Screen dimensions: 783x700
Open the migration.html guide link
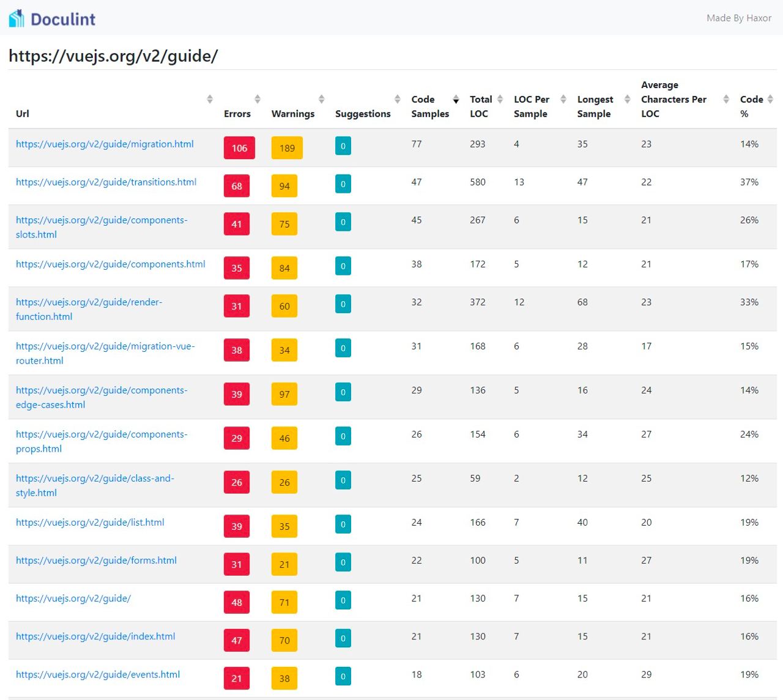click(x=105, y=144)
